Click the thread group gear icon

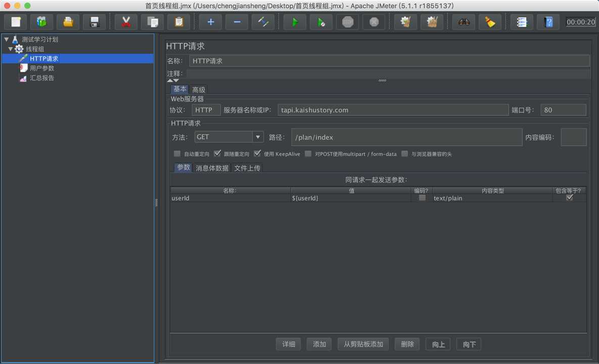click(x=19, y=49)
